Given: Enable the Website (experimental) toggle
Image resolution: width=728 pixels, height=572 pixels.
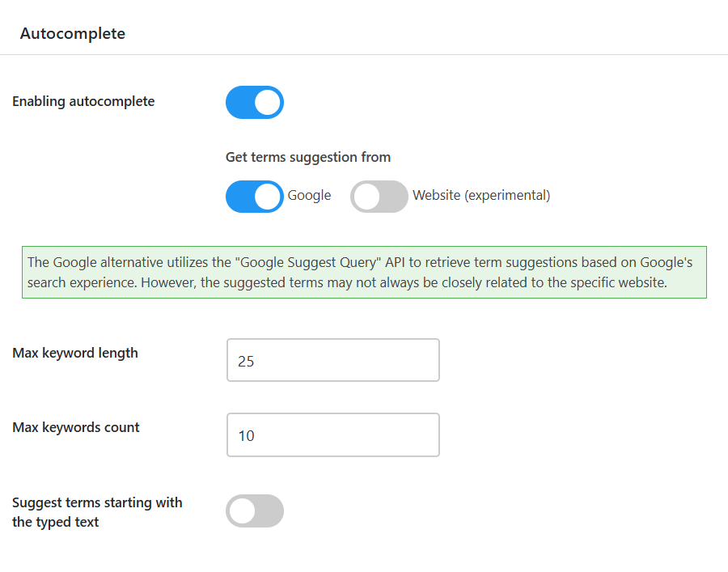Looking at the screenshot, I should (x=379, y=197).
